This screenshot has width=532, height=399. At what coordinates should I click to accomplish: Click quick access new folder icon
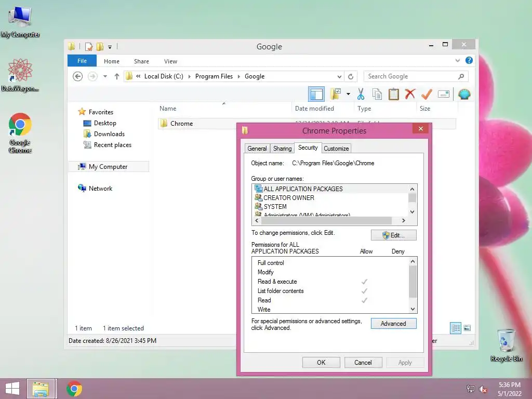coord(100,46)
